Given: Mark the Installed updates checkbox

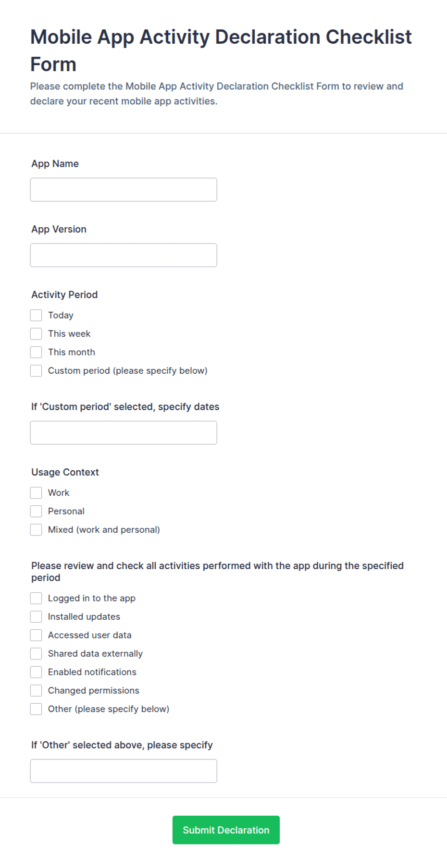Looking at the screenshot, I should [36, 617].
